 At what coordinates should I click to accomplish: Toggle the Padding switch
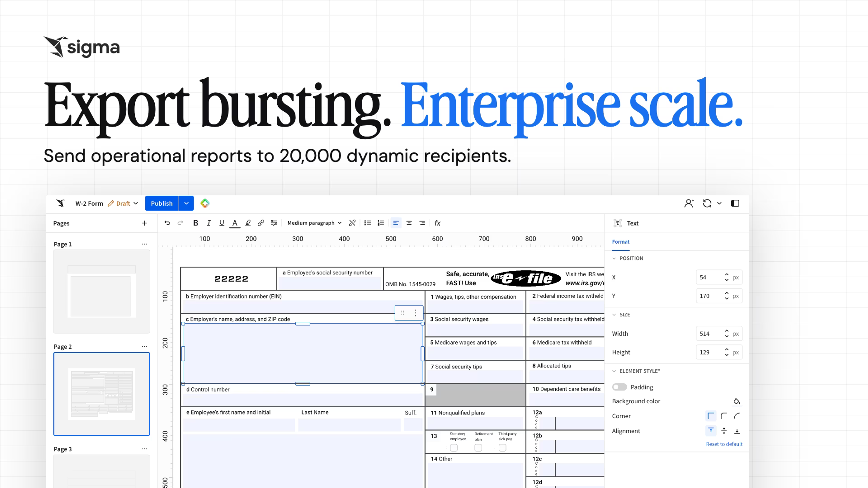pos(619,387)
